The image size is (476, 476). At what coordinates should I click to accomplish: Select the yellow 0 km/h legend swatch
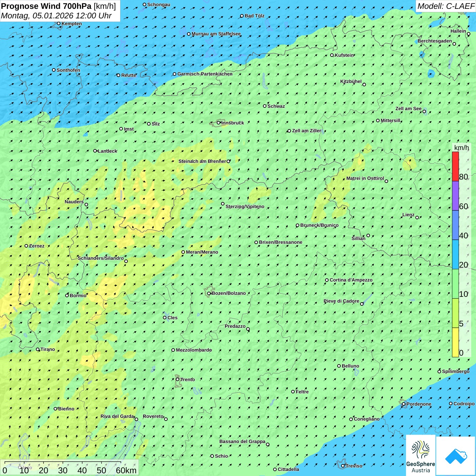point(455,342)
